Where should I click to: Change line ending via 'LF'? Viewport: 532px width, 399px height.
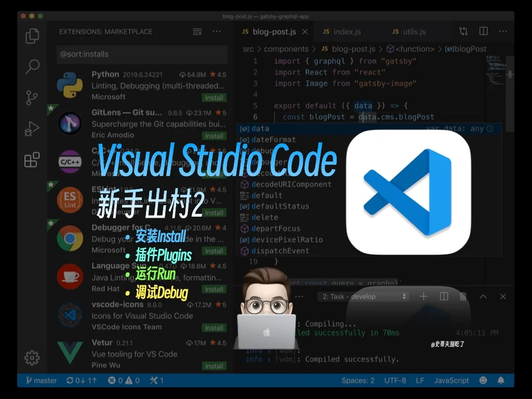[420, 380]
